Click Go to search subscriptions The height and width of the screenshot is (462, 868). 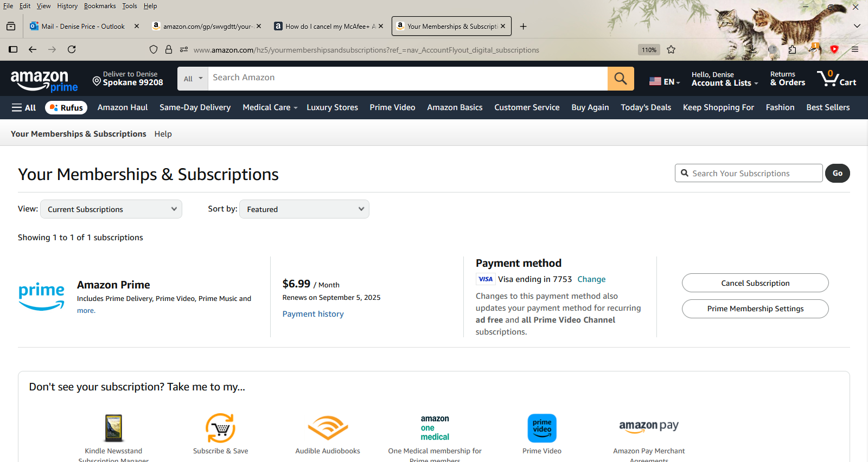[x=838, y=174]
